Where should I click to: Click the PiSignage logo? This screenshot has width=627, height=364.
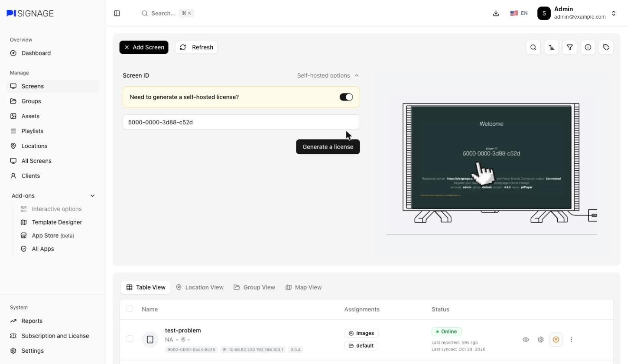pos(30,13)
